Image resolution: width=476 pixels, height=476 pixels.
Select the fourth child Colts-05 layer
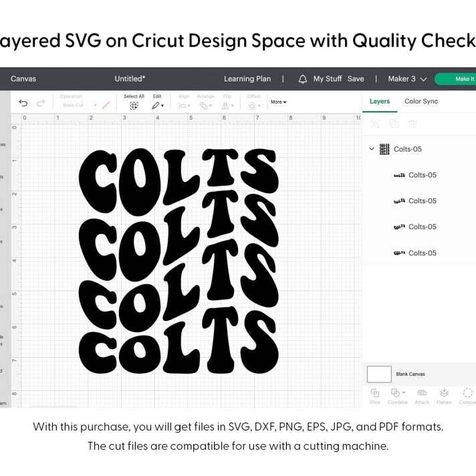coord(419,253)
